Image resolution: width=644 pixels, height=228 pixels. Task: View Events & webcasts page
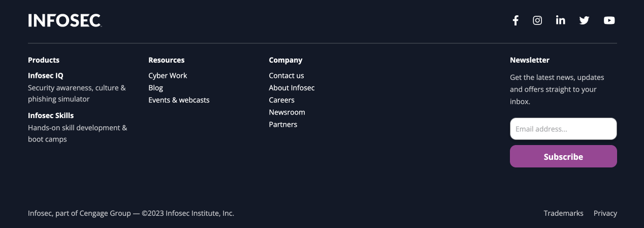pos(179,100)
